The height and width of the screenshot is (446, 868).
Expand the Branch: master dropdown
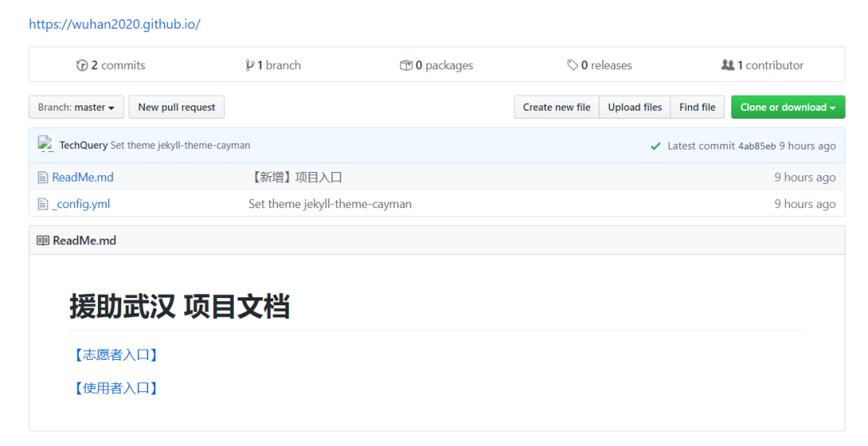pos(76,108)
